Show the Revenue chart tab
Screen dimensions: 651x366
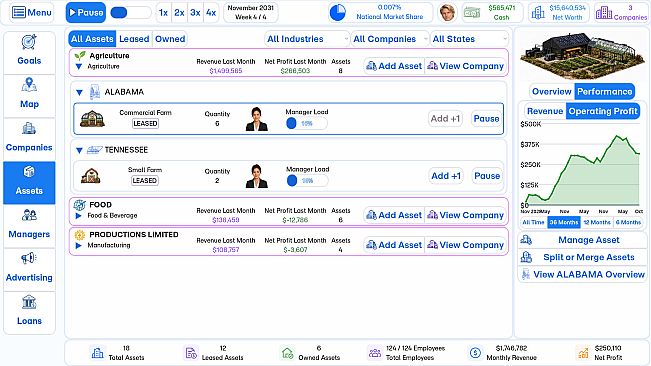tap(545, 111)
